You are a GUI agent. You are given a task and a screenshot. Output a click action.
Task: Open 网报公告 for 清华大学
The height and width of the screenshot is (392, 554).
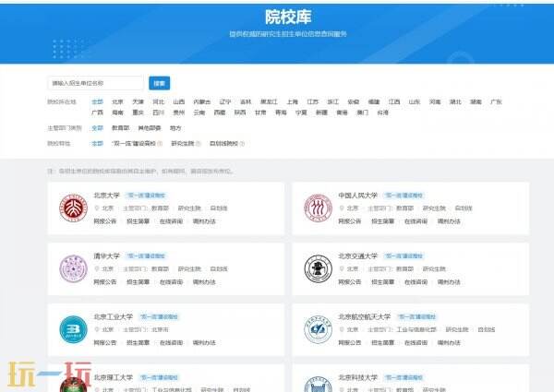(x=105, y=282)
